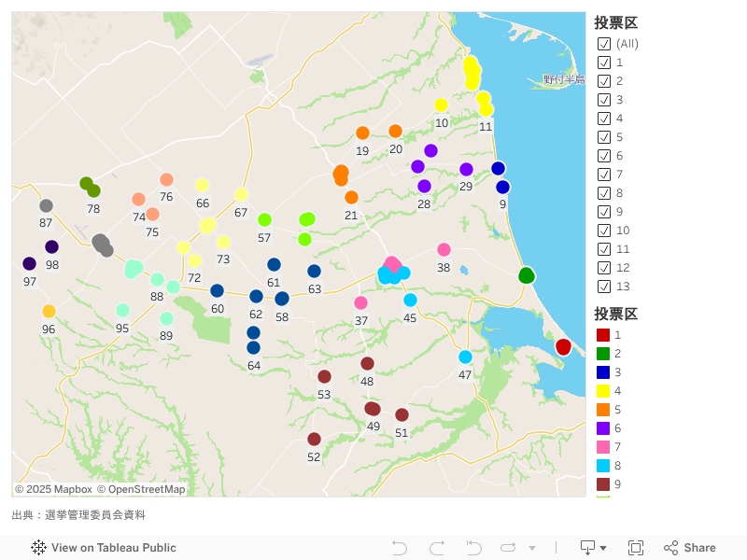The height and width of the screenshot is (560, 747).
Task: Click the Tableau Public logo icon
Action: [38, 548]
